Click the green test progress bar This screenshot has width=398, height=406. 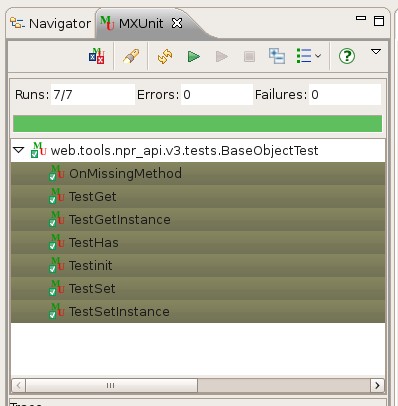(198, 124)
